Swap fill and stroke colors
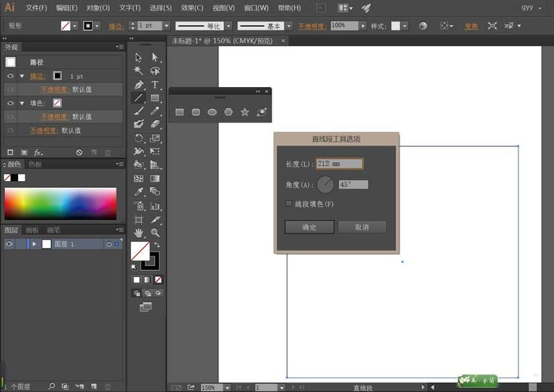 157,244
